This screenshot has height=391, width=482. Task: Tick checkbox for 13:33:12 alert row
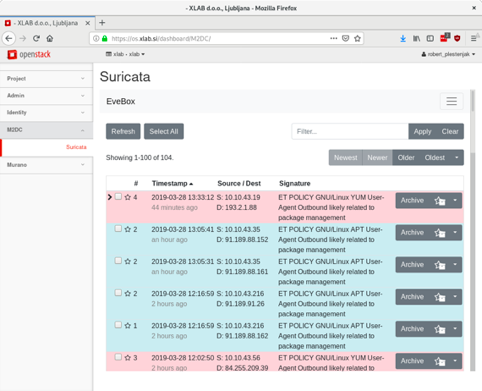(x=118, y=197)
